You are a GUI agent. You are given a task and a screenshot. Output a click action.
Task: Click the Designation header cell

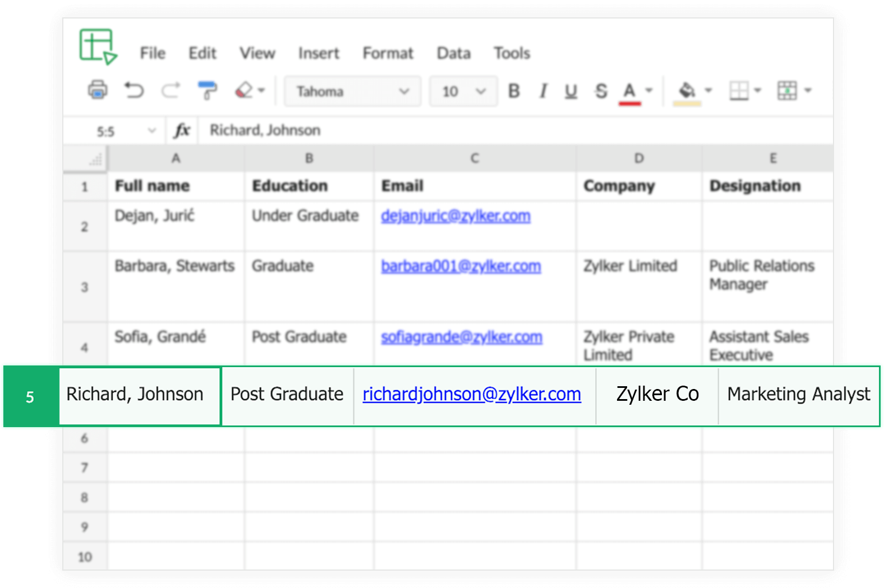pyautogui.click(x=767, y=186)
